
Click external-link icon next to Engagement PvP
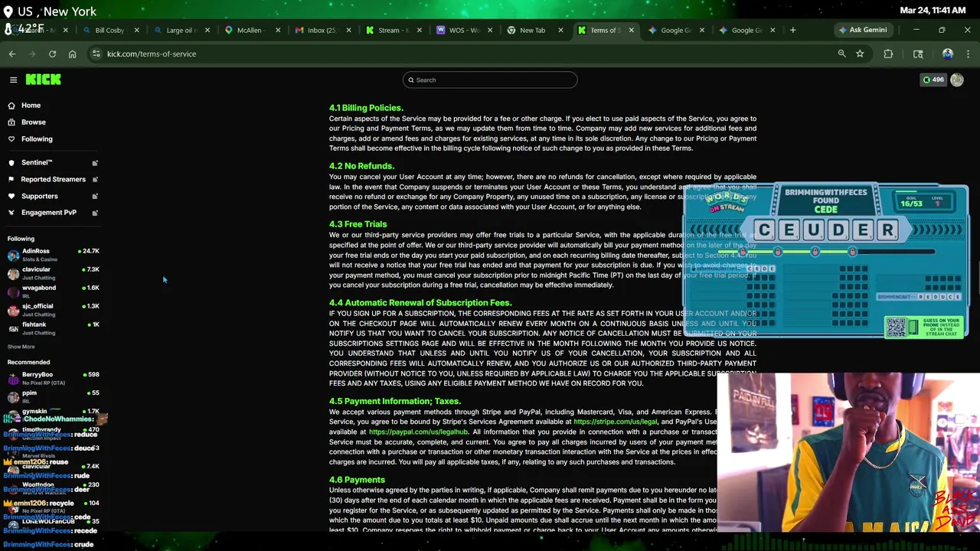point(95,213)
